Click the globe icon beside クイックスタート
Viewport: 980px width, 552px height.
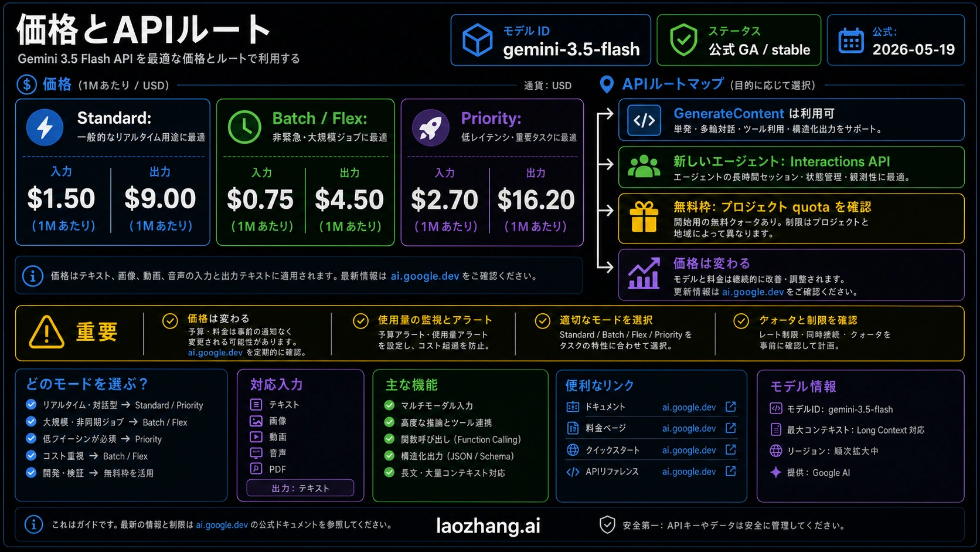(573, 450)
